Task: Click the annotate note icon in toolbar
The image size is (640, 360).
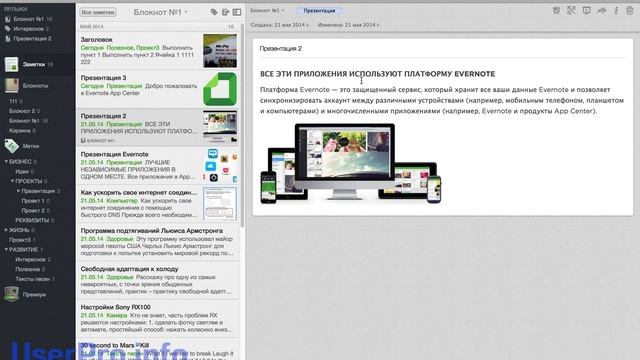Action: pos(571,11)
